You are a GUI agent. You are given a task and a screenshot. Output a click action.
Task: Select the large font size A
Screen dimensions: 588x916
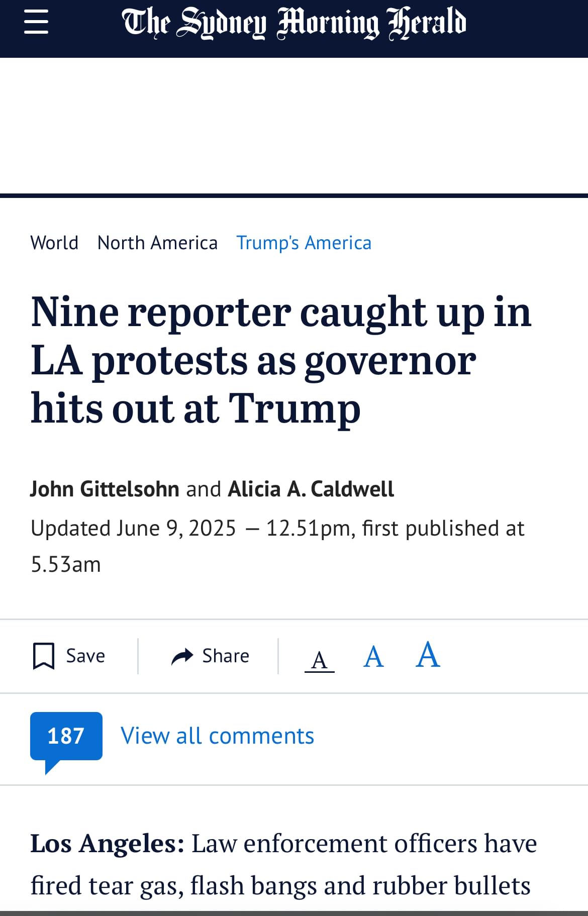pos(428,655)
